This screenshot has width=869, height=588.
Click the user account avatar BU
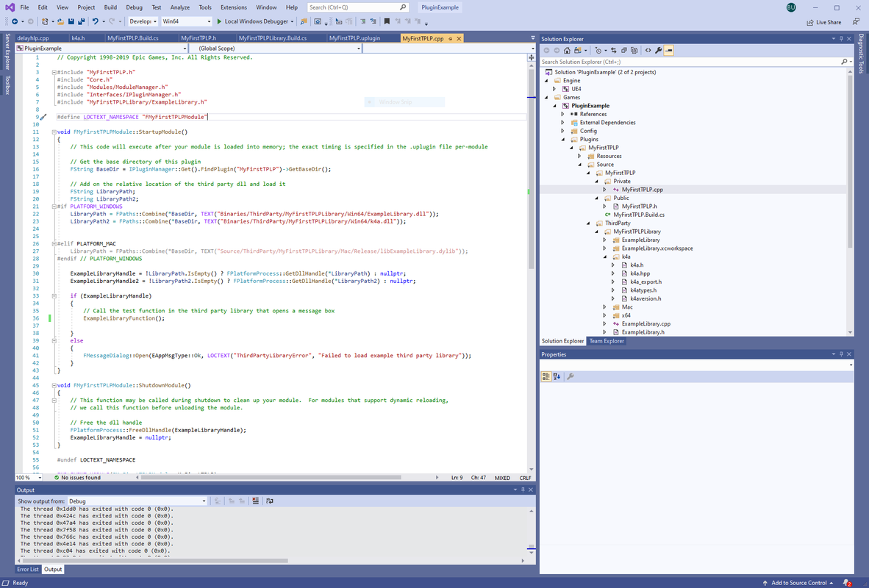tap(791, 7)
